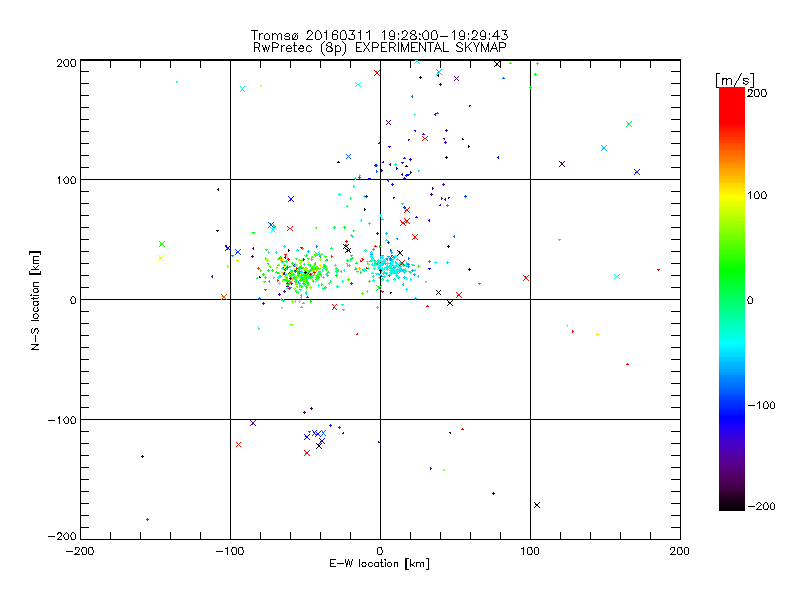
Task: Click the yellow section of the colorbar
Action: [732, 196]
